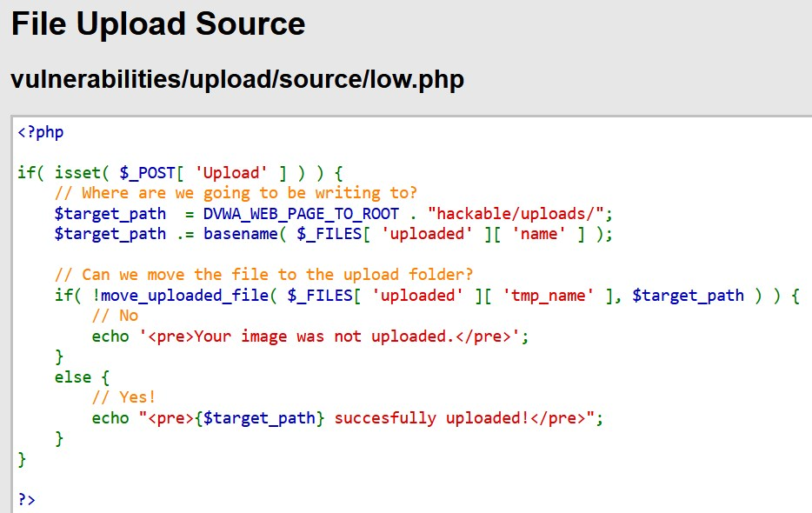Click the 'else {' keyword line
Viewport: 812px width, 513px height.
pyautogui.click(x=83, y=377)
